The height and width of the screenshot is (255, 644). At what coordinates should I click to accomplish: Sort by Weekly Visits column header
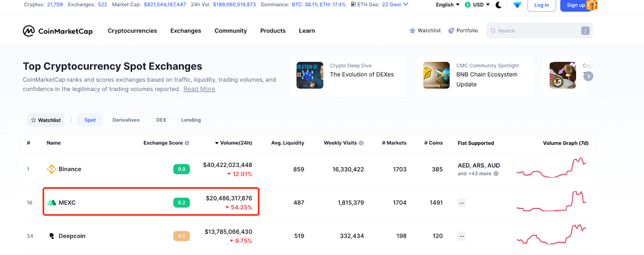340,143
